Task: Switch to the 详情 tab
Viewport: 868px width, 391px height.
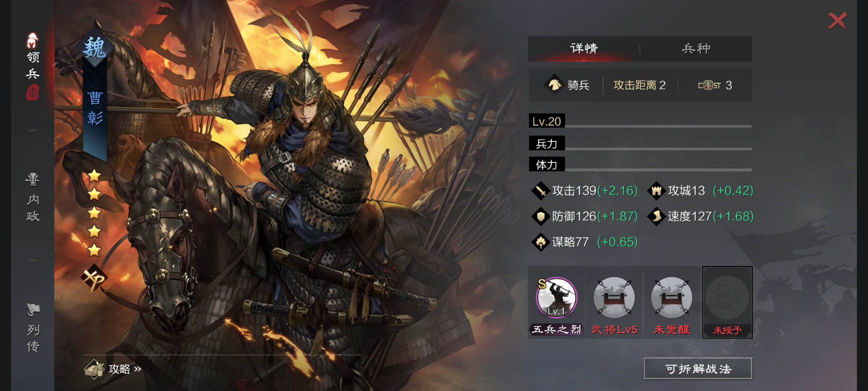Action: [584, 49]
